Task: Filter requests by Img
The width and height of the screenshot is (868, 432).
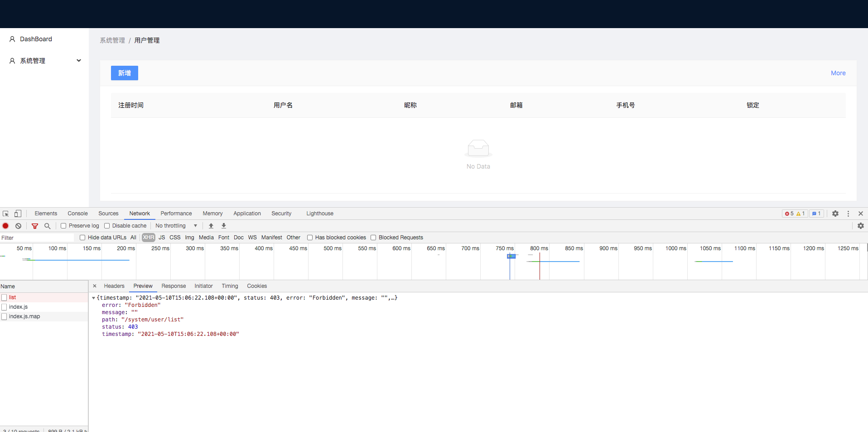Action: click(189, 238)
